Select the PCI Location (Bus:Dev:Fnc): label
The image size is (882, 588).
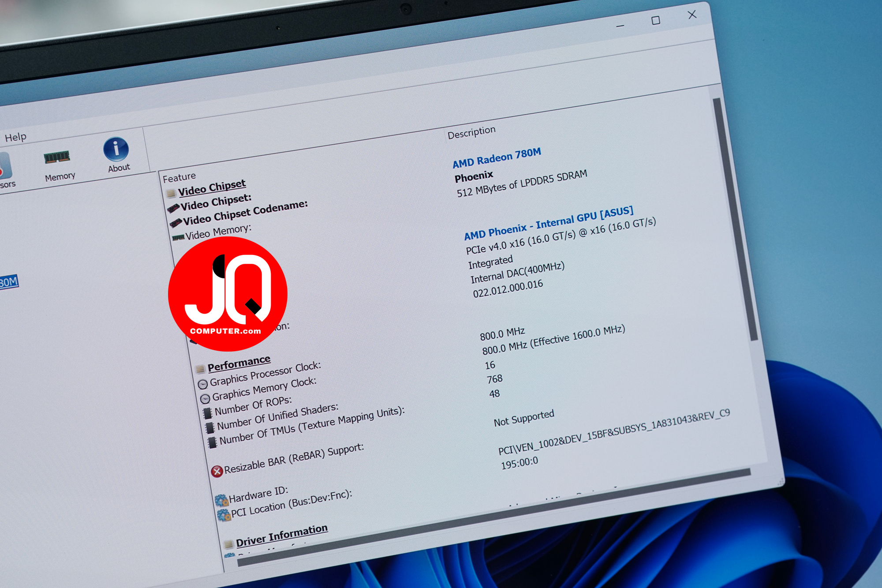click(292, 503)
